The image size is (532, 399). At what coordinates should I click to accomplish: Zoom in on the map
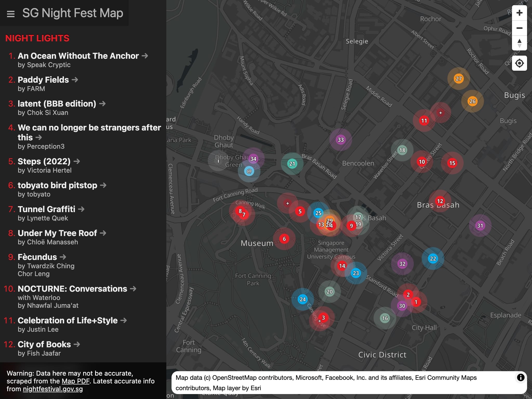tap(519, 13)
